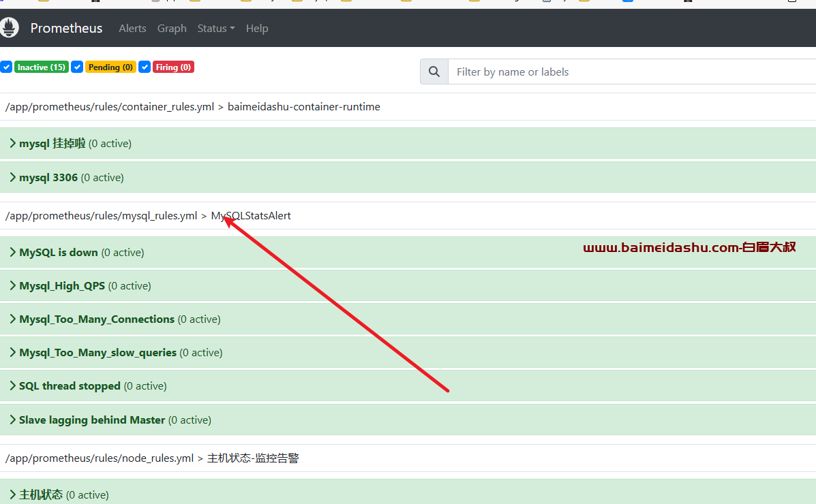Expand the Mysql_Too_Many_slow_queries rule

click(408, 352)
